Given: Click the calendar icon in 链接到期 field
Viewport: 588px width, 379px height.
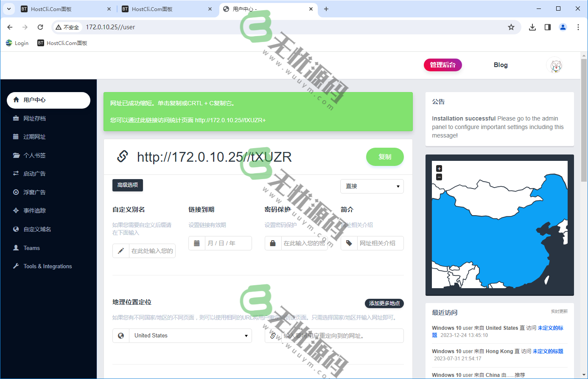Looking at the screenshot, I should [197, 243].
